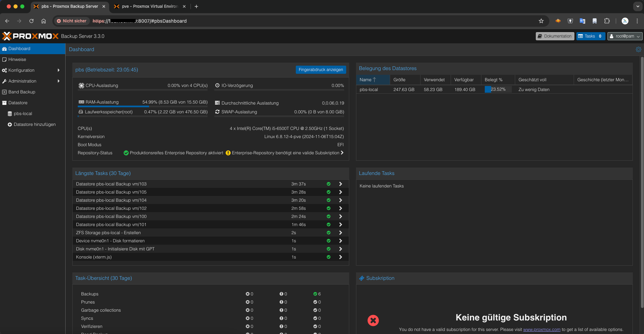Click the browser bookmark star icon
The height and width of the screenshot is (334, 644).
(x=541, y=21)
